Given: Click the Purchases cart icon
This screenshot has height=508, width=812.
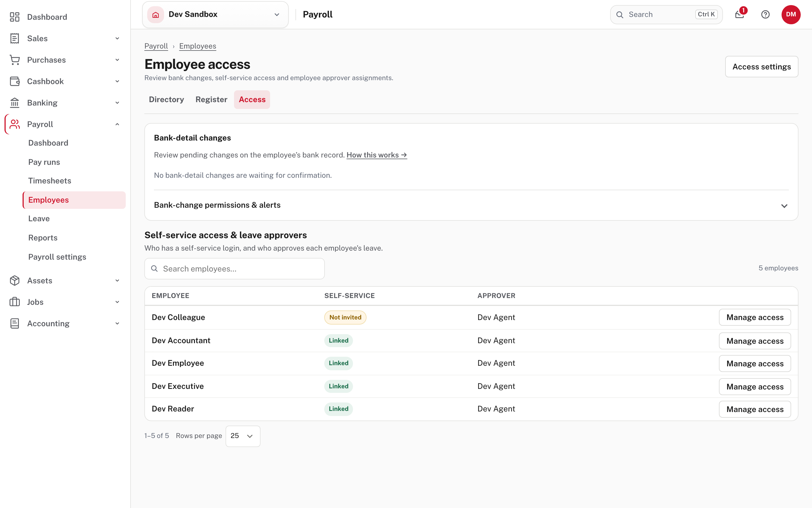Looking at the screenshot, I should (14, 60).
